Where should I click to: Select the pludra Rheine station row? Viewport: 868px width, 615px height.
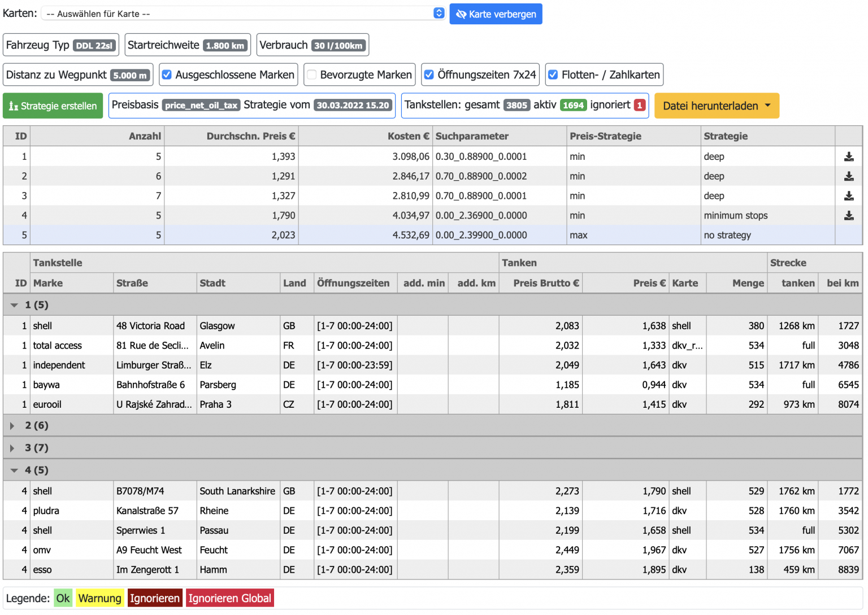coord(433,511)
